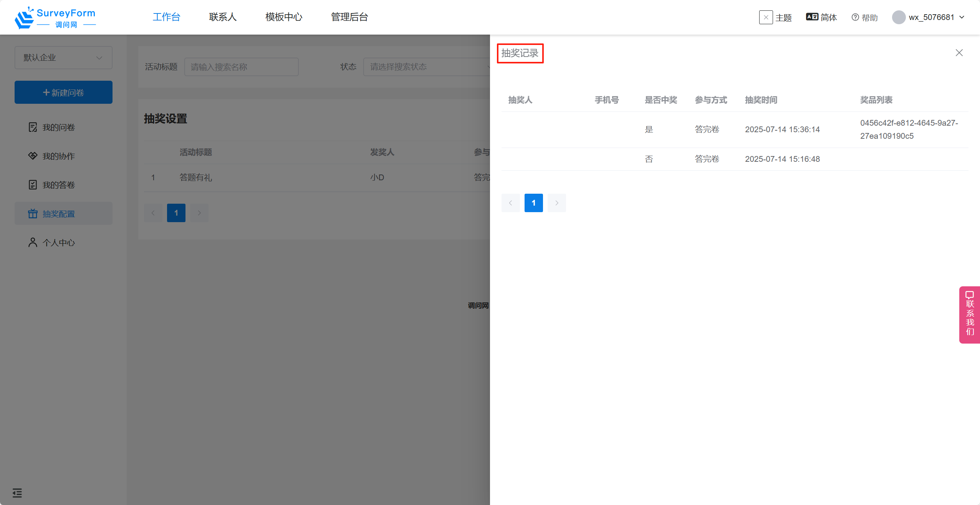Go to next page in 抽奖记录 pagination
Viewport: 980px width, 505px height.
coord(556,203)
